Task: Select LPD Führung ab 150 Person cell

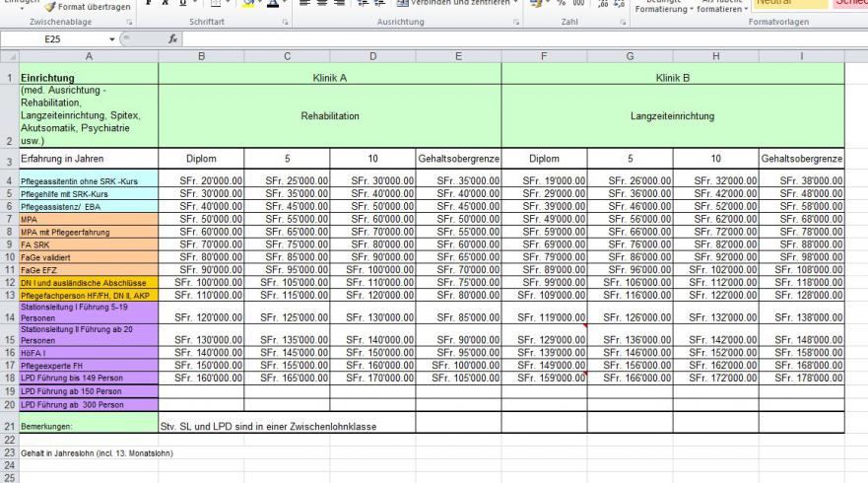Action: pos(89,391)
